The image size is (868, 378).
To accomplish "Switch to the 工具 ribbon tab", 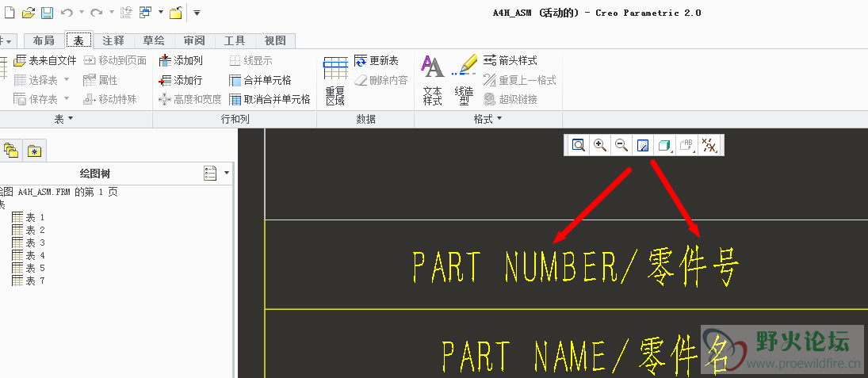I will [x=235, y=40].
